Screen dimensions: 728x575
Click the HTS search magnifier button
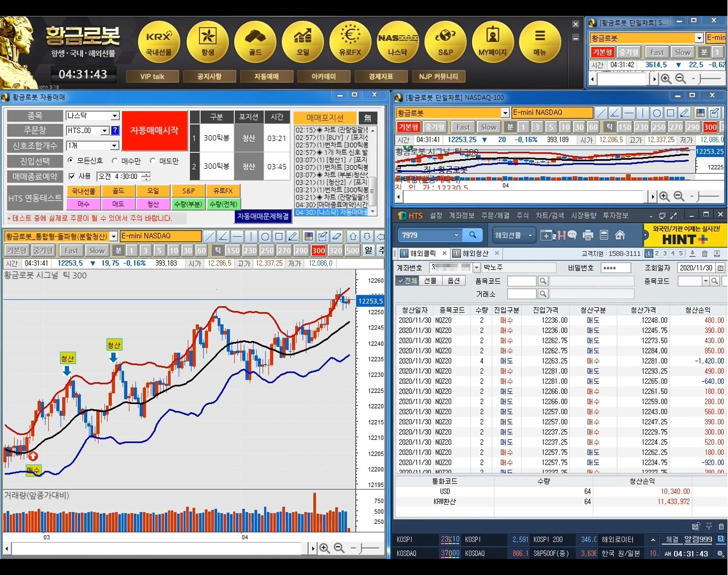pyautogui.click(x=473, y=235)
